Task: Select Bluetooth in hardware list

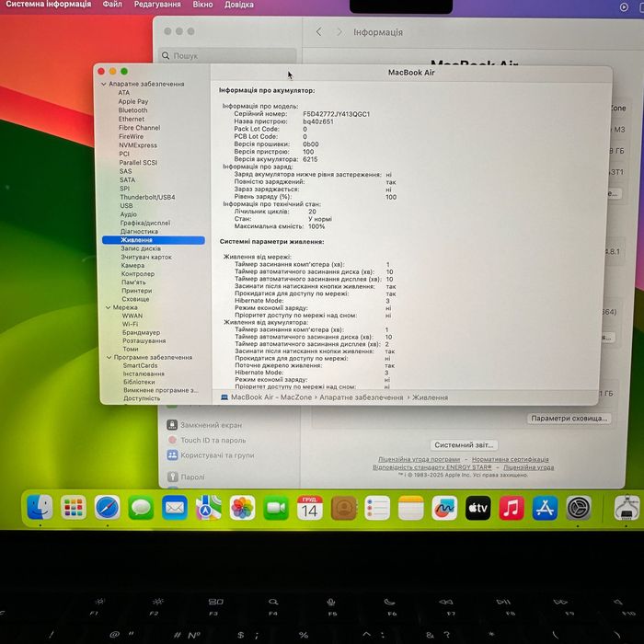Action: click(x=132, y=110)
